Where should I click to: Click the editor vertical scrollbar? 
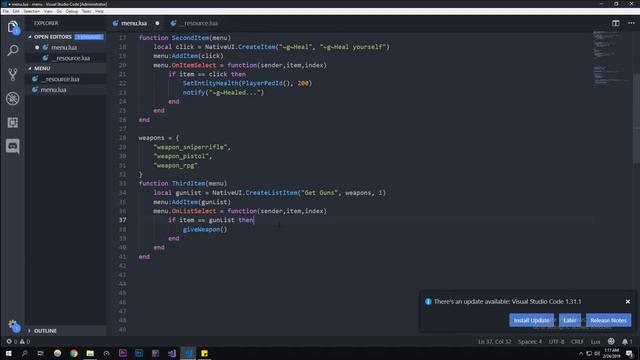[636, 118]
